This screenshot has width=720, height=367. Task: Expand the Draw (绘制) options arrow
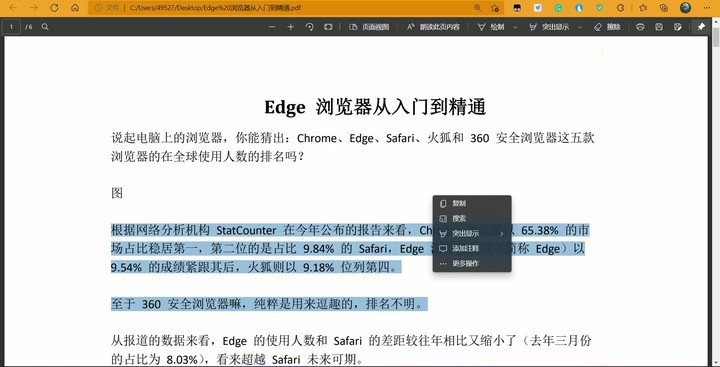pyautogui.click(x=515, y=27)
